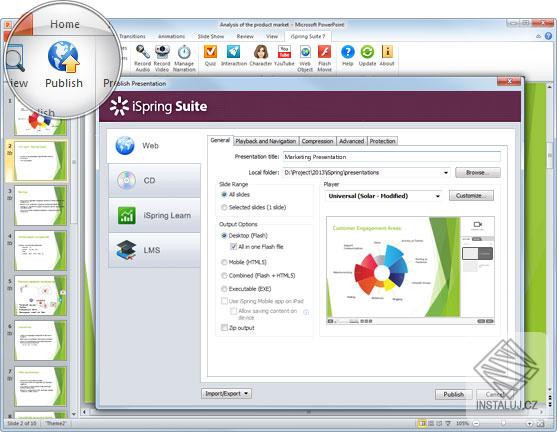Click slide panel scroll down arrow

pyautogui.click(x=74, y=414)
